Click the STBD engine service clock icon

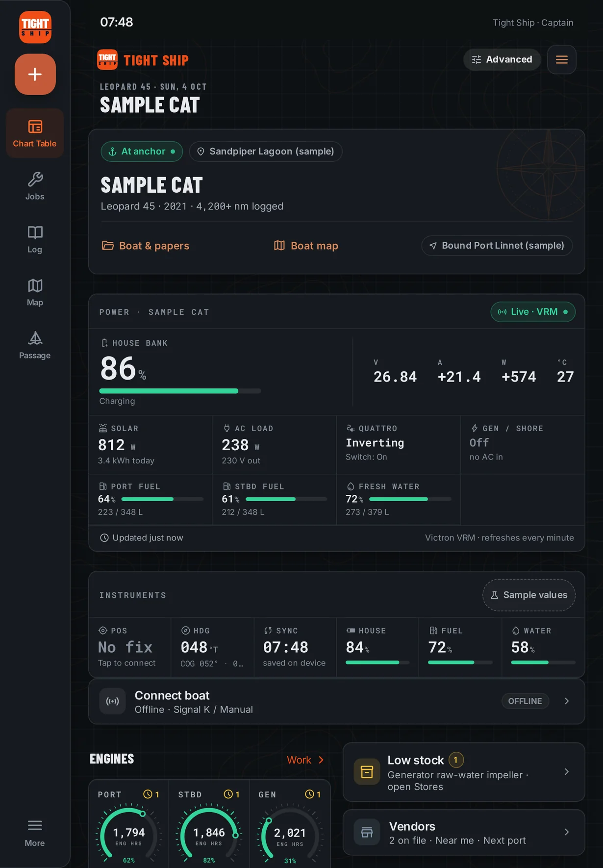point(228,794)
